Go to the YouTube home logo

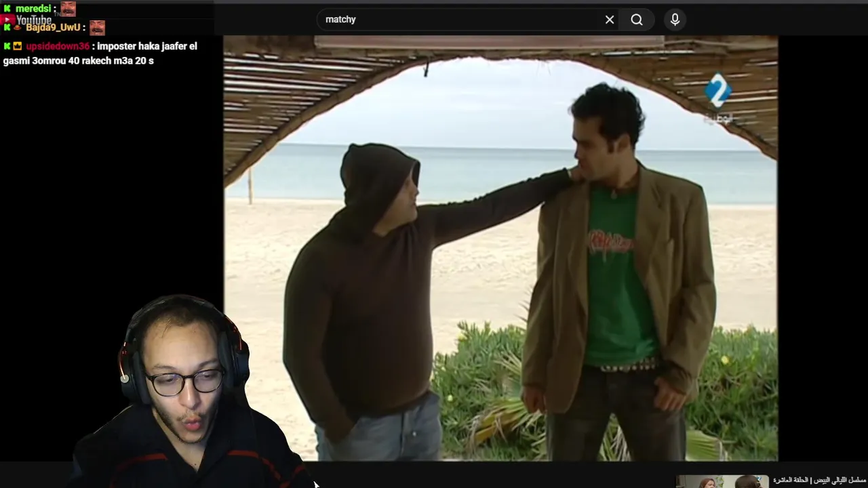27,20
